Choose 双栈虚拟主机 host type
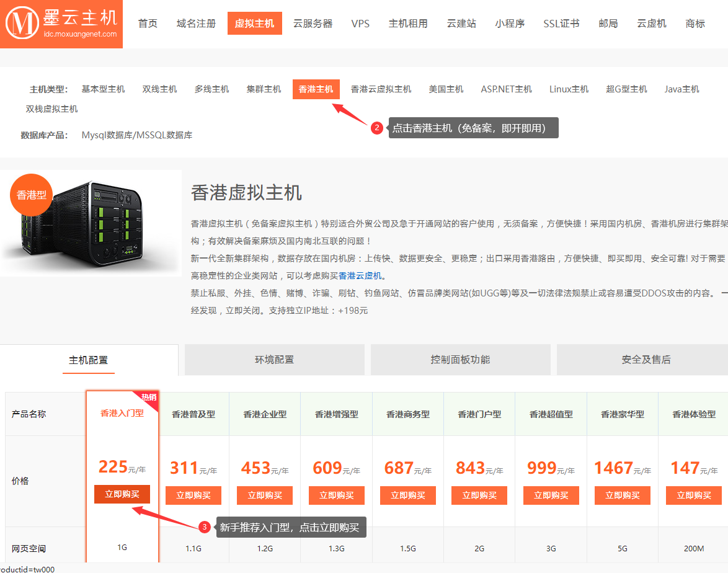The image size is (728, 573). (x=51, y=109)
